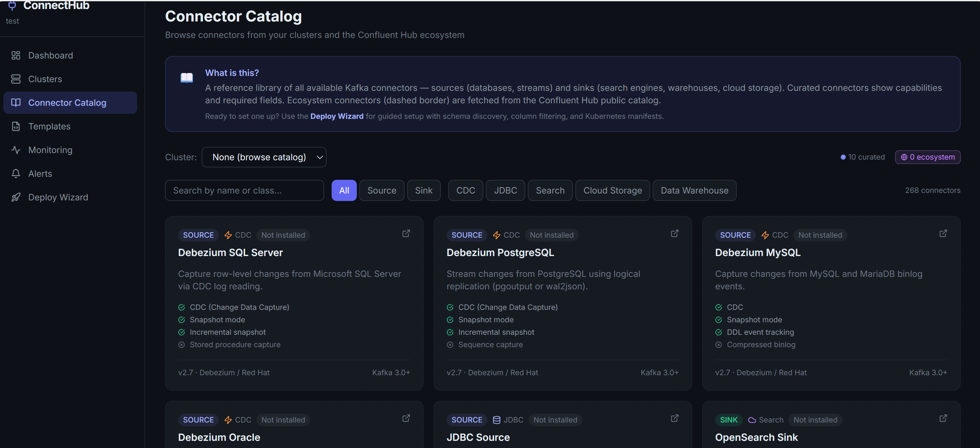Click the OpenSearch Sink card title
The height and width of the screenshot is (448, 980).
[x=756, y=437]
